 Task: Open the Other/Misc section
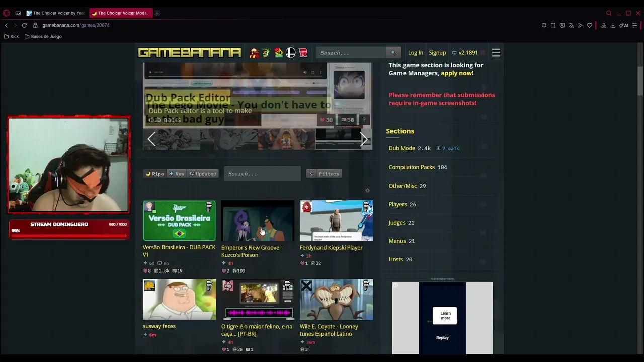tap(403, 186)
